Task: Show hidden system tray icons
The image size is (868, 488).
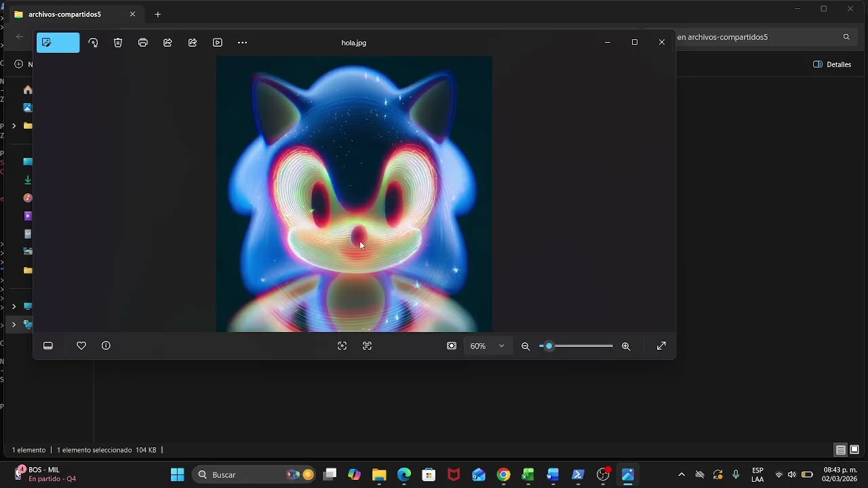Action: tap(682, 474)
